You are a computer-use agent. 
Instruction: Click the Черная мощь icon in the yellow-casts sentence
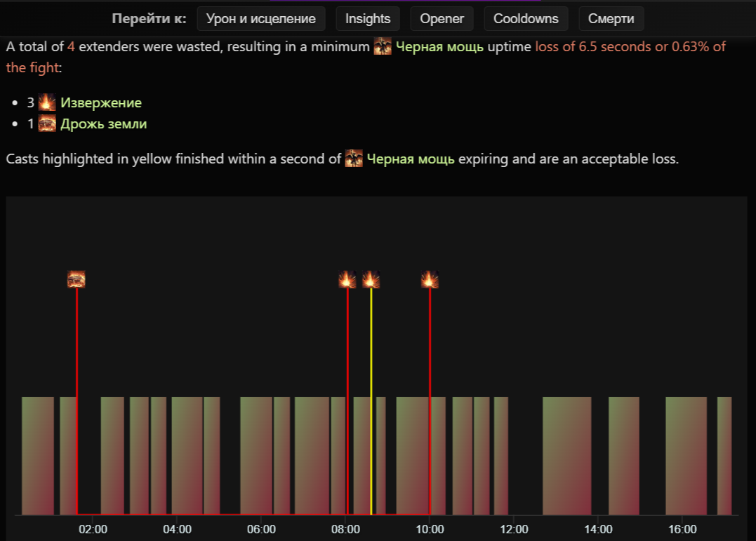point(354,159)
